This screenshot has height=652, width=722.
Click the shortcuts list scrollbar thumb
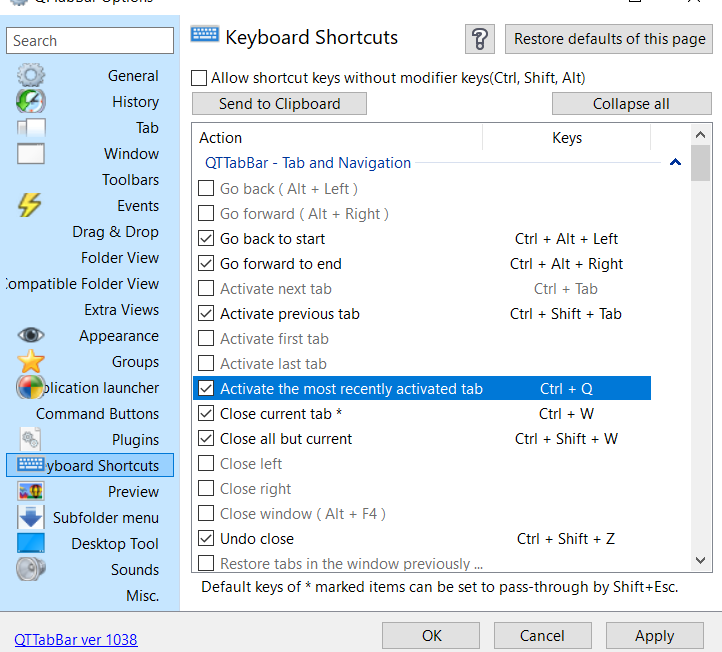(700, 163)
